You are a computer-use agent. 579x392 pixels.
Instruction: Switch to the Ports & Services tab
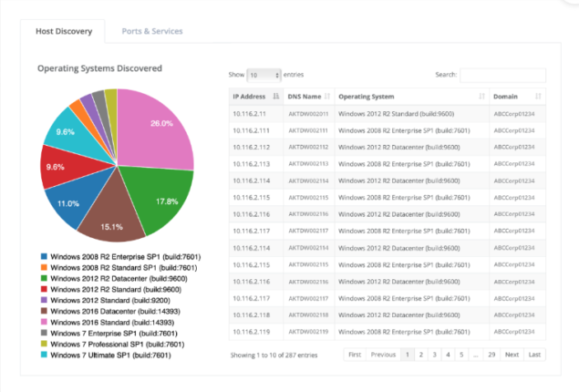[152, 31]
